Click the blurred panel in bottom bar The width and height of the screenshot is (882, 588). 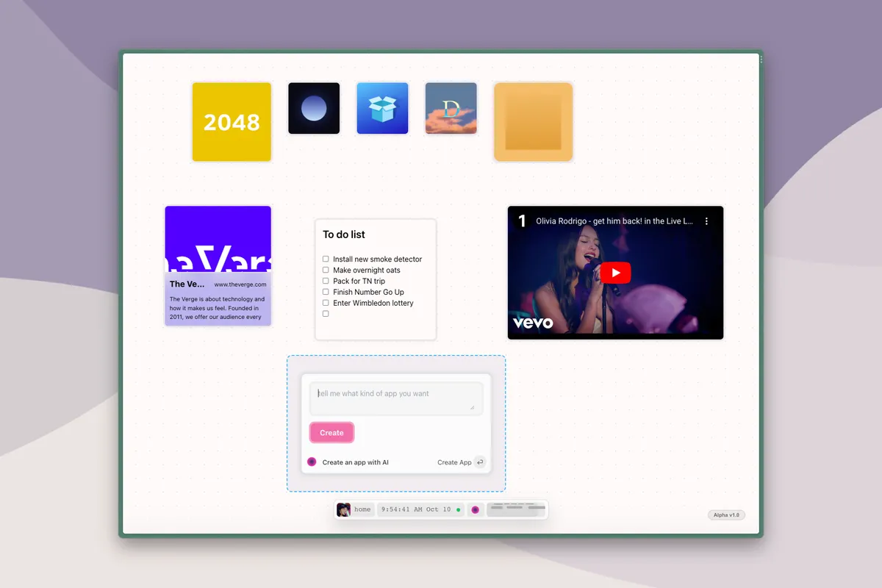(517, 509)
